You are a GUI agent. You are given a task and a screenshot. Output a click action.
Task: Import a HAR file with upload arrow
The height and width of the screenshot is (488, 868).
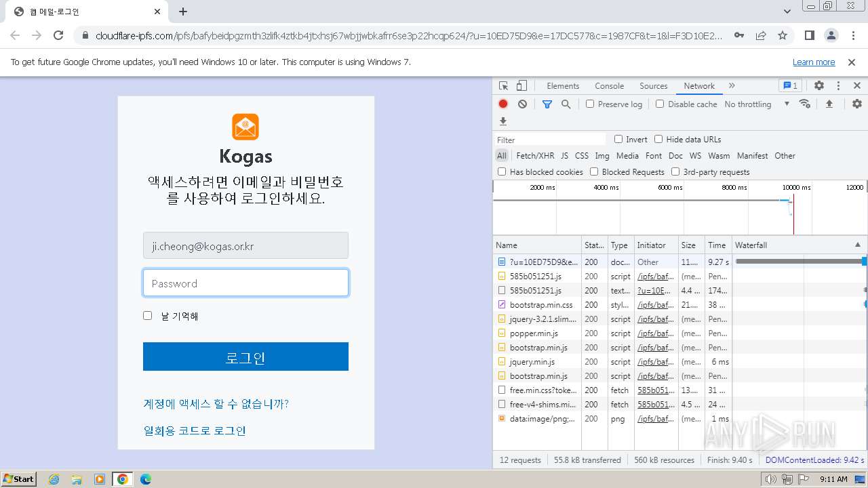coord(829,104)
